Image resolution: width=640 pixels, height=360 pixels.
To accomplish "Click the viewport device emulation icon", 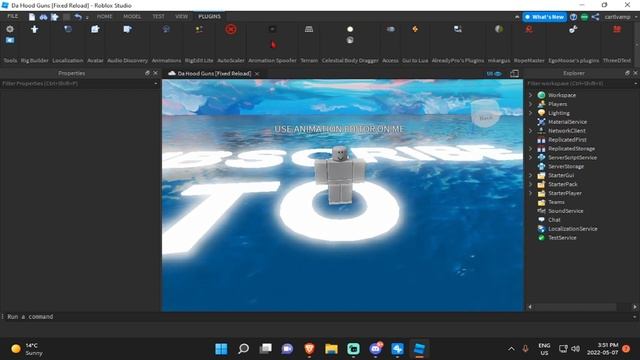I will pyautogui.click(x=515, y=73).
